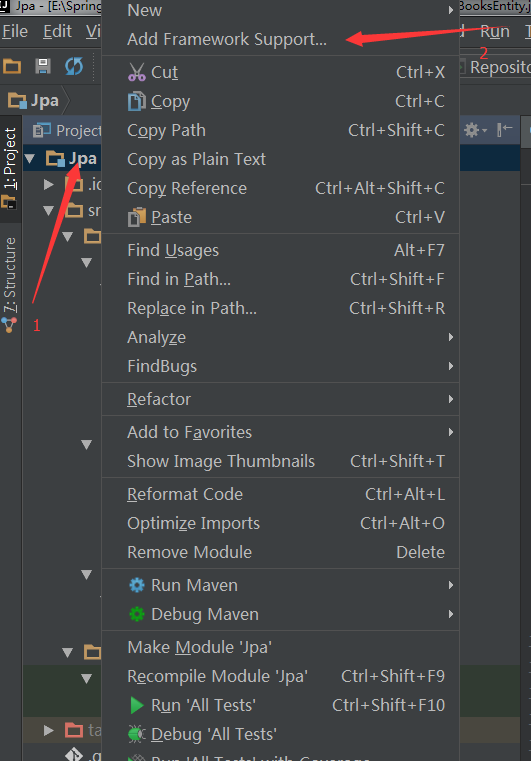
Task: Click the Open folder icon in toolbar
Action: (12, 66)
